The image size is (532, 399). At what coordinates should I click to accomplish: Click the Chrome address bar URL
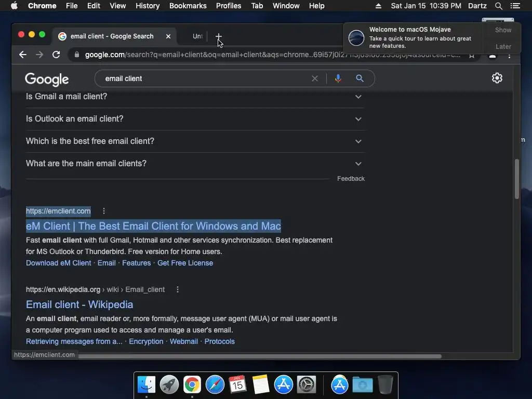tap(271, 55)
